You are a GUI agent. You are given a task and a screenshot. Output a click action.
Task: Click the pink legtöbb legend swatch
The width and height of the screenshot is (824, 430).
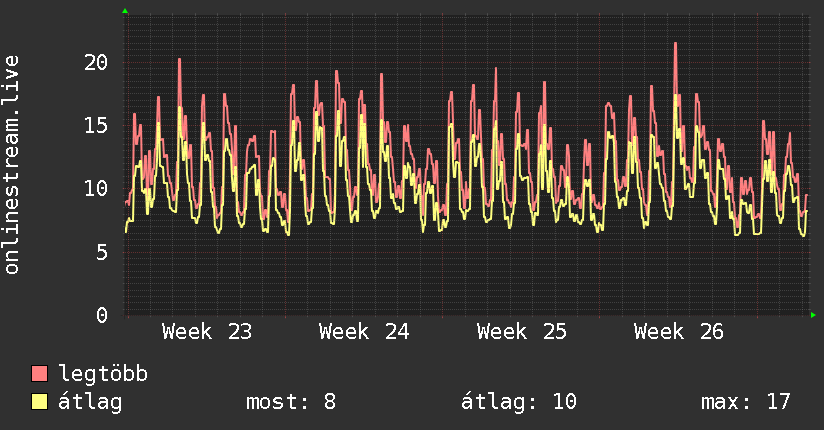coord(39,373)
